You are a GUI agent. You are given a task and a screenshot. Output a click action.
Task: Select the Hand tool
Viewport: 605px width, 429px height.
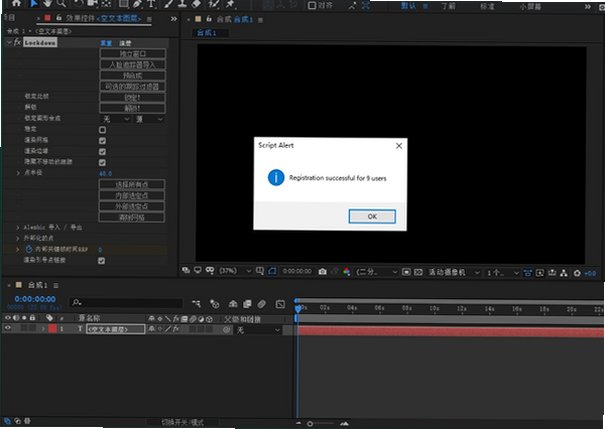coord(47,3)
